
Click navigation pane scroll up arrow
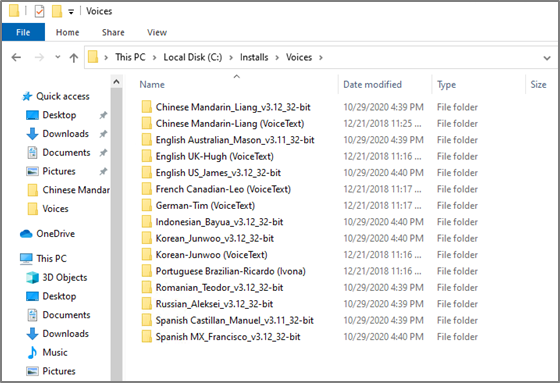[116, 82]
